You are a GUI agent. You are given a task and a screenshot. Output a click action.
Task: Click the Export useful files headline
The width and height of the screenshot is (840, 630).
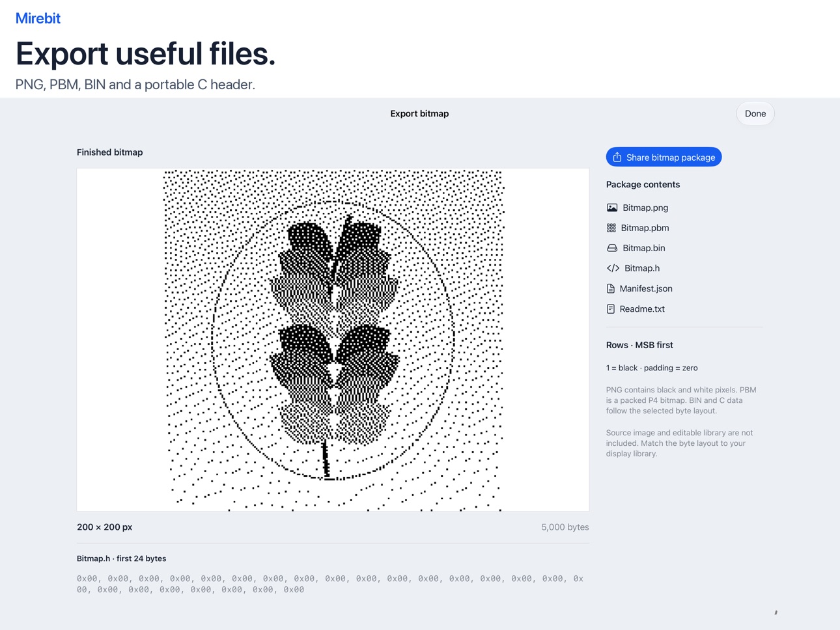tap(145, 53)
